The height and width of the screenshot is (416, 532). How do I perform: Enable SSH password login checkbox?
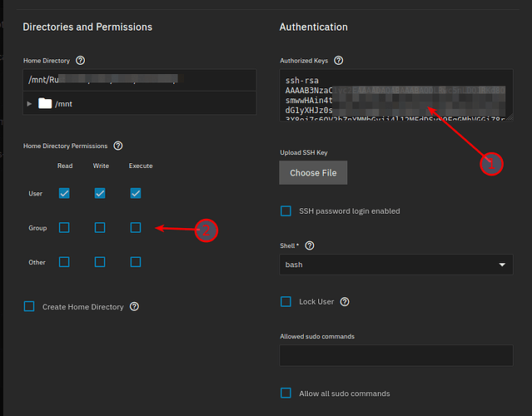pyautogui.click(x=286, y=210)
